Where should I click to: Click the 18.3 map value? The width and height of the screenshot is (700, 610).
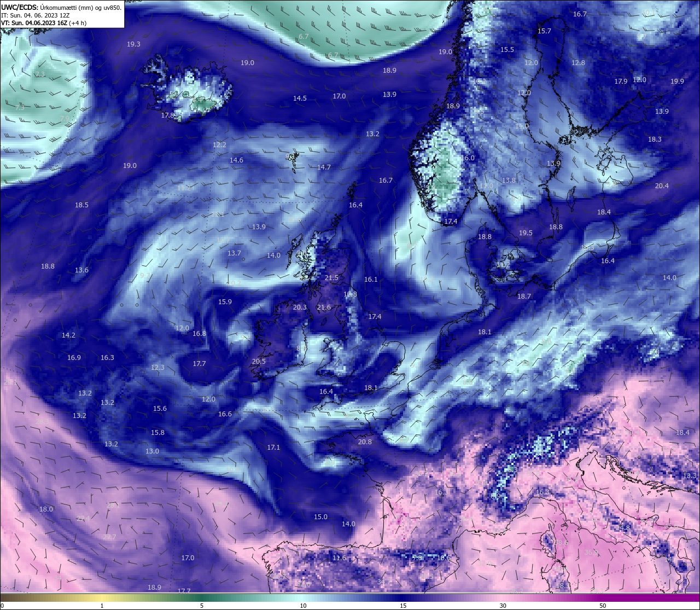pyautogui.click(x=655, y=140)
